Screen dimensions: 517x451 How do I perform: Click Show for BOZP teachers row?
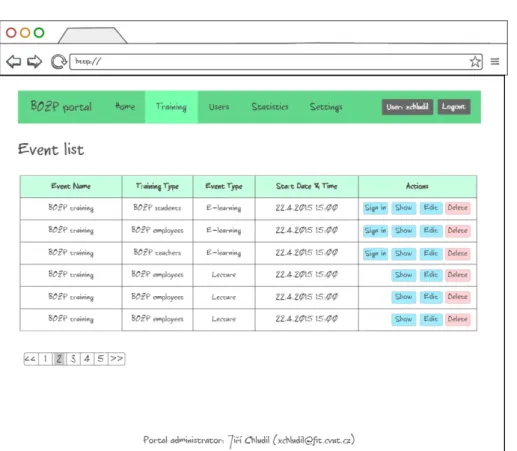click(404, 254)
